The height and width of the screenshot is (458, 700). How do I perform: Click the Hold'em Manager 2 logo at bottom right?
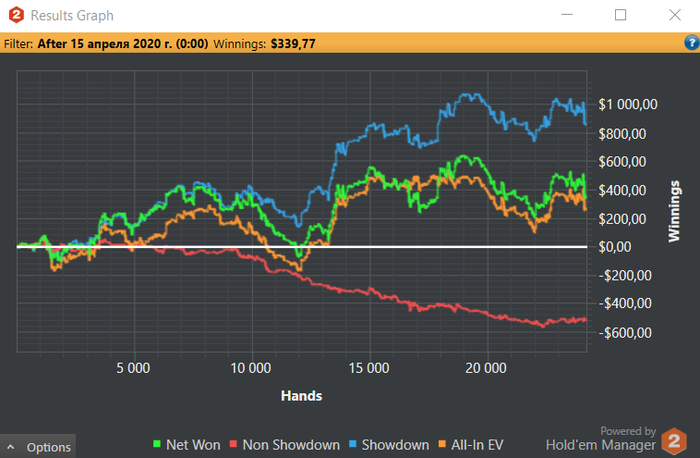coord(674,441)
